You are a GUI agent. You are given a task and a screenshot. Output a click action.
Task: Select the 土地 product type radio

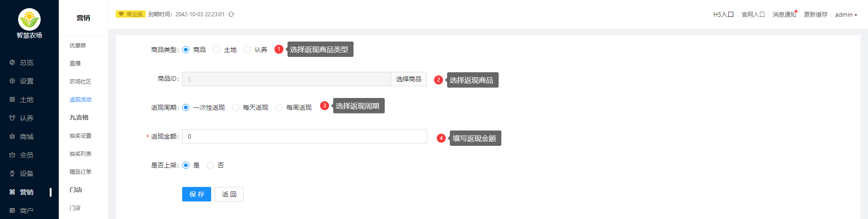217,50
